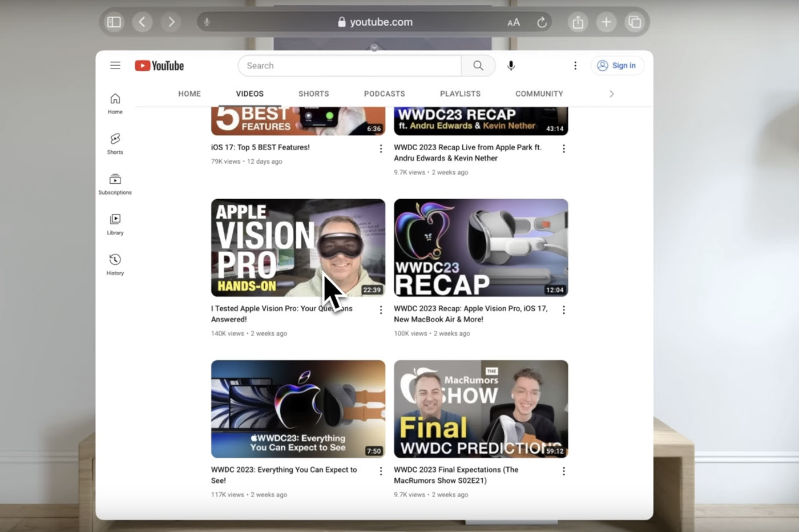Open the YouTube settings three-dot menu
The image size is (799, 532).
click(x=575, y=66)
